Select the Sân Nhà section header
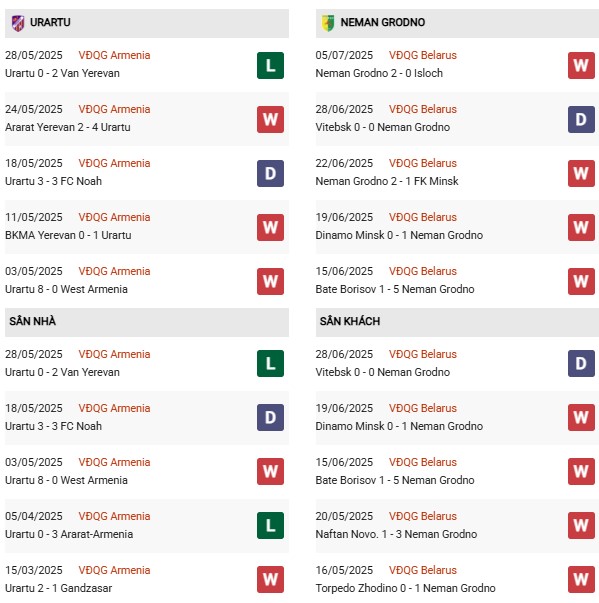 tap(147, 322)
